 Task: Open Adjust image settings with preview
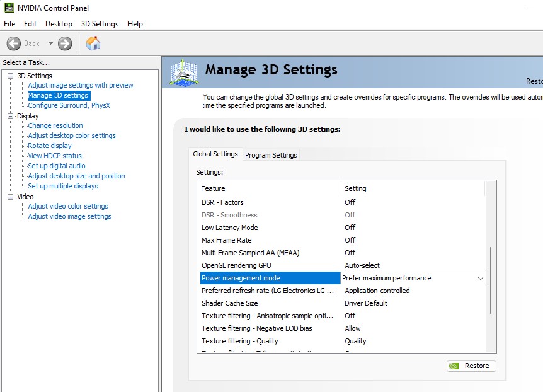click(81, 85)
